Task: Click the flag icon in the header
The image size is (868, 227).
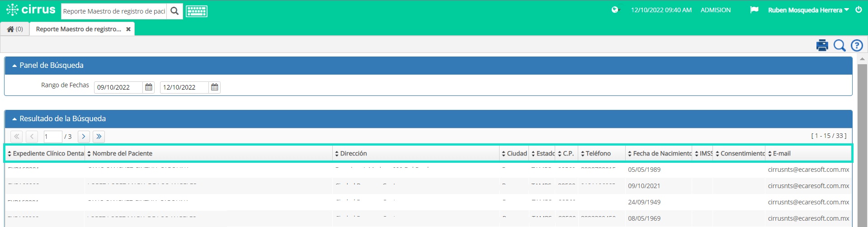Action: (x=754, y=9)
